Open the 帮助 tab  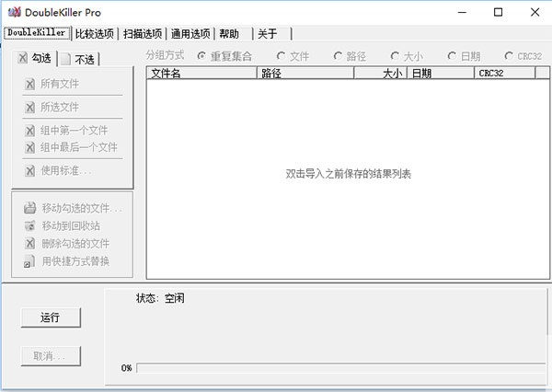coord(234,34)
